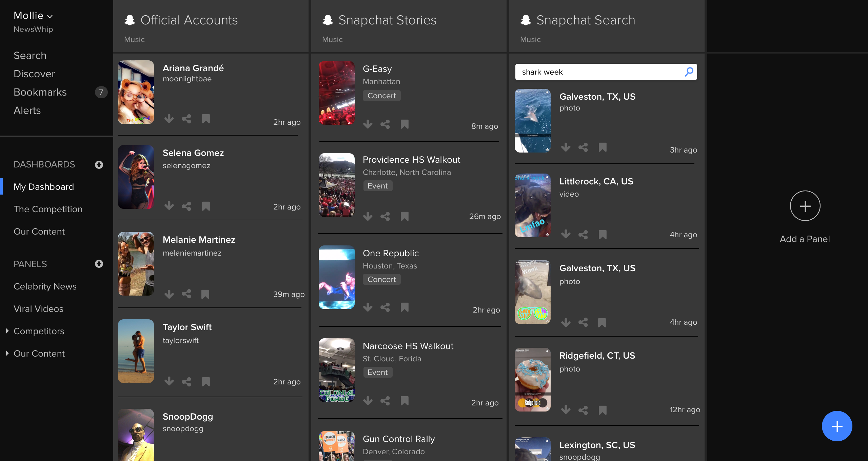
Task: Toggle bookmark on Taylor Swift snap
Action: click(206, 382)
